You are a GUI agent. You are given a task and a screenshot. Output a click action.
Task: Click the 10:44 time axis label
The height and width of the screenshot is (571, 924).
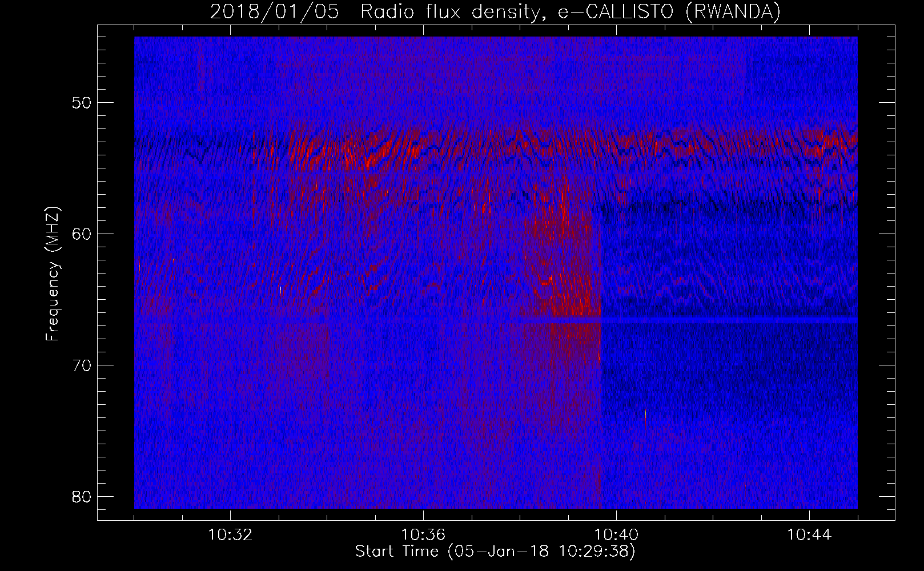(x=809, y=535)
